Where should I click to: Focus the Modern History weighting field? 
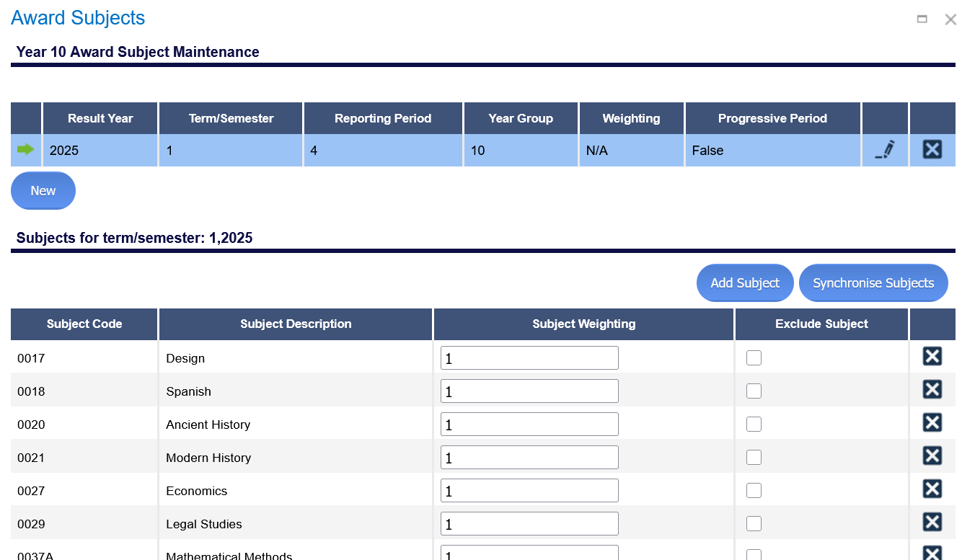(529, 458)
